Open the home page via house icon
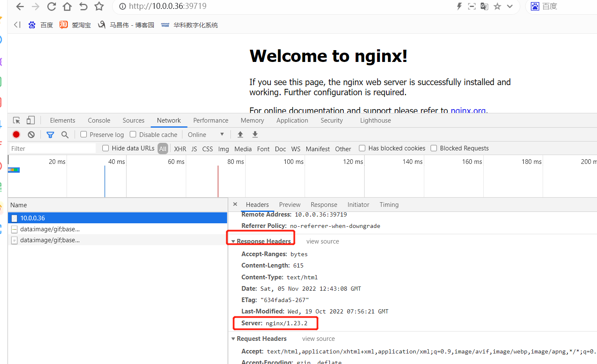 pyautogui.click(x=67, y=6)
